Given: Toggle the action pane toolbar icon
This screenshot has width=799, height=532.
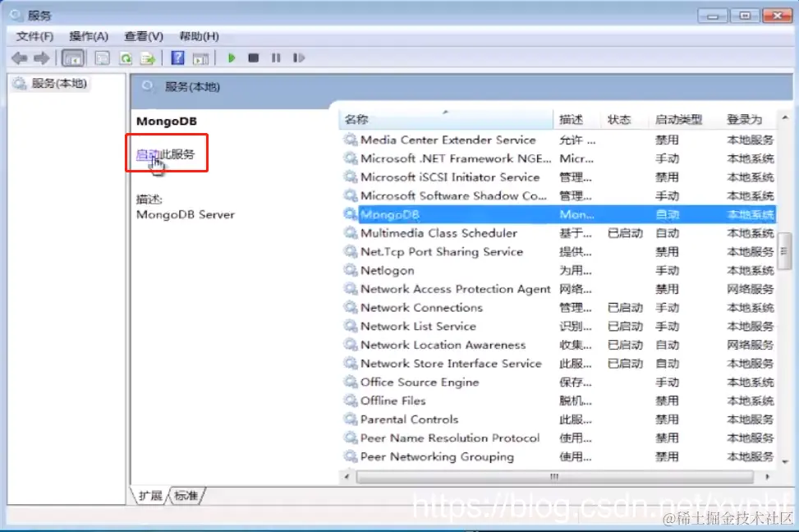Looking at the screenshot, I should 200,58.
